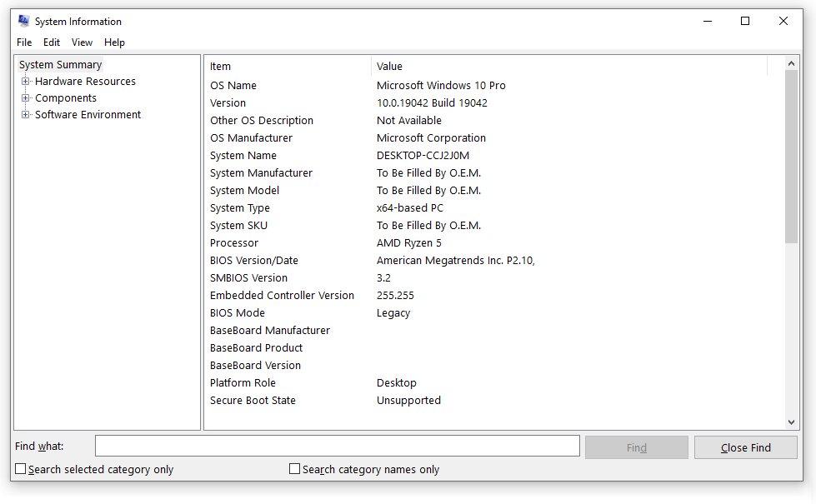Select the System Manufacturer row
Viewport: 816px width, 504px height.
[261, 173]
